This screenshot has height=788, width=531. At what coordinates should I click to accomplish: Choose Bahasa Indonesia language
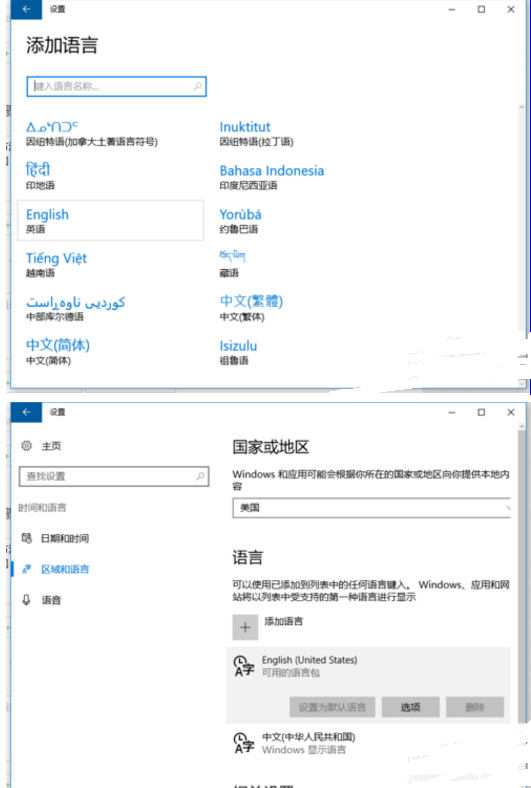point(272,177)
